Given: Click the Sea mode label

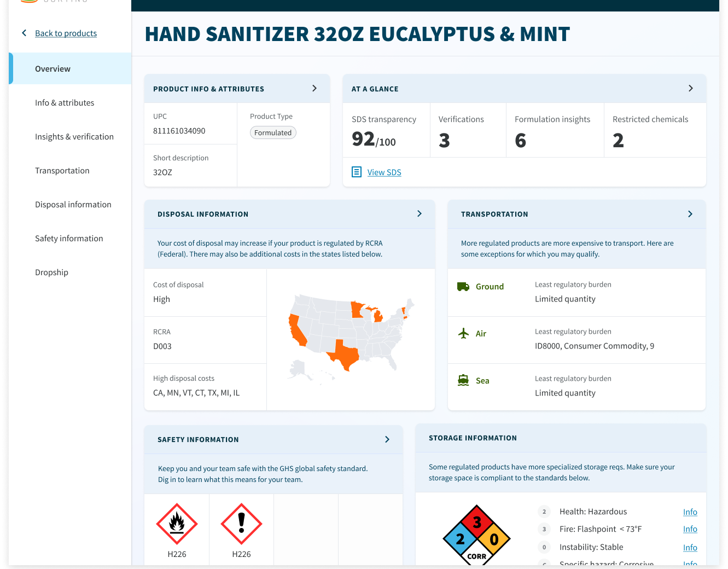Looking at the screenshot, I should click(x=482, y=381).
